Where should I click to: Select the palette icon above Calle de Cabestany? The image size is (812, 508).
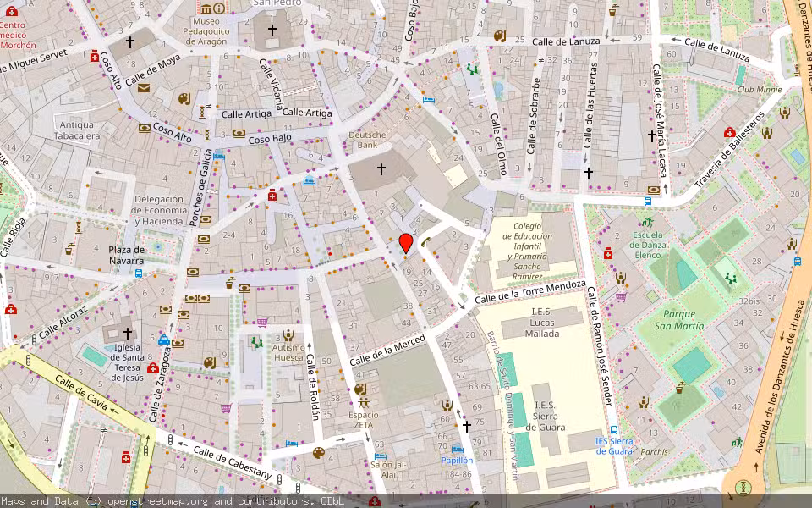(x=319, y=453)
